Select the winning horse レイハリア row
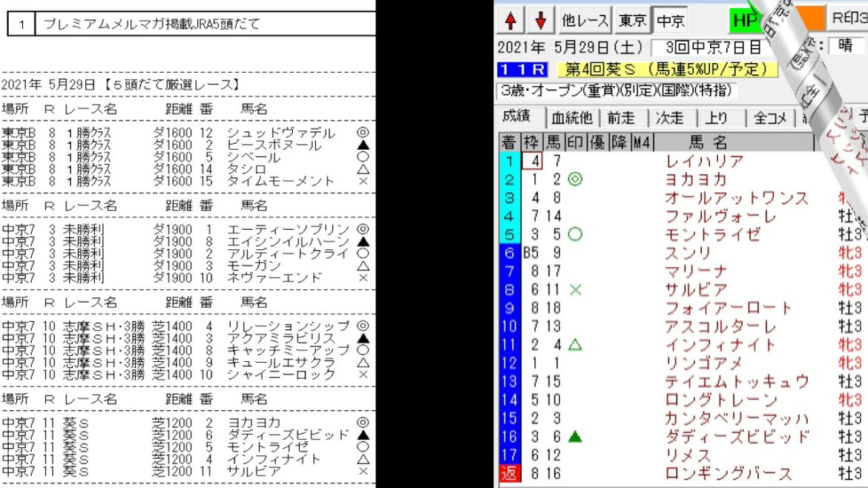 (704, 161)
